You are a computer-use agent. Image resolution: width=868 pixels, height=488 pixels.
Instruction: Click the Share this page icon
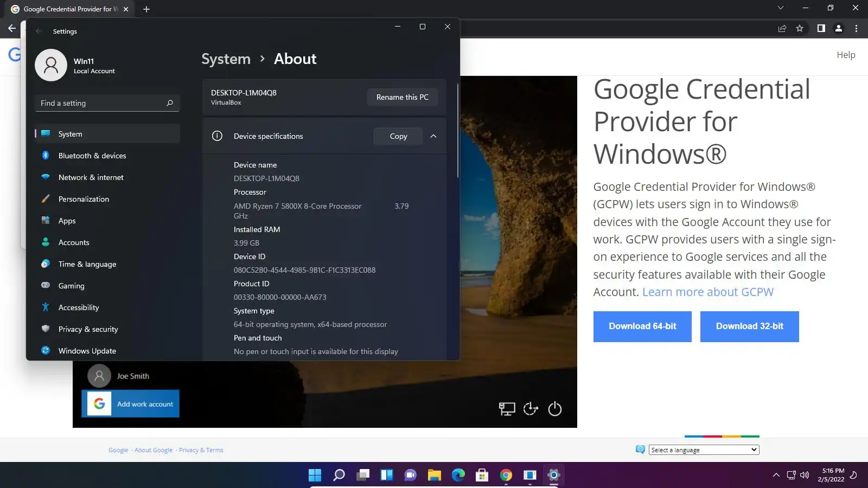click(782, 29)
